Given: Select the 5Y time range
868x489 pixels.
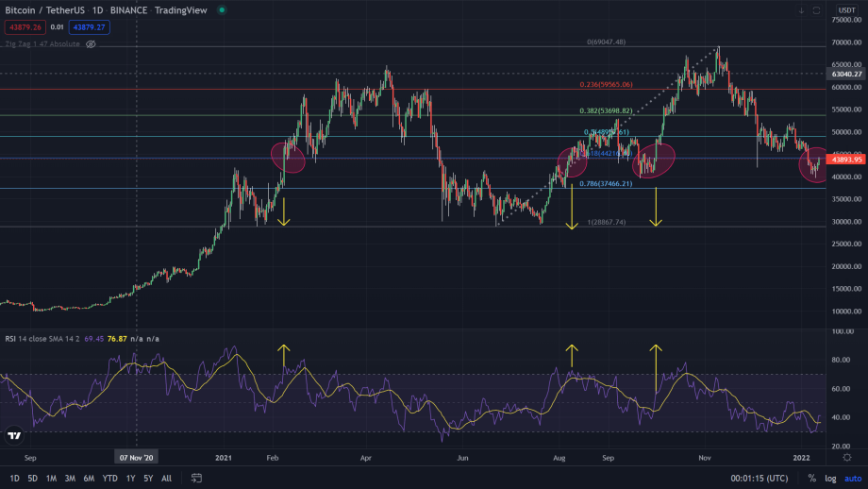Looking at the screenshot, I should click(148, 478).
